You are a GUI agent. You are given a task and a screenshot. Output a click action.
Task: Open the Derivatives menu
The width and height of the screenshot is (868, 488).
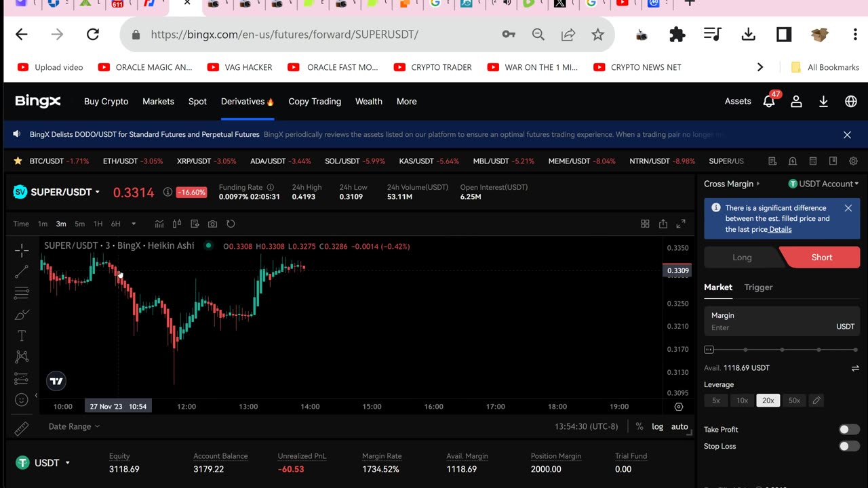(x=247, y=102)
